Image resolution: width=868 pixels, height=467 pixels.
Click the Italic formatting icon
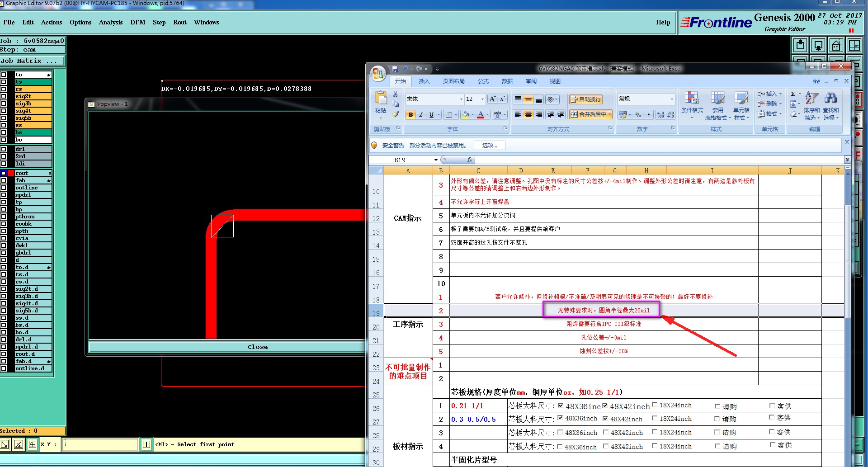point(421,115)
